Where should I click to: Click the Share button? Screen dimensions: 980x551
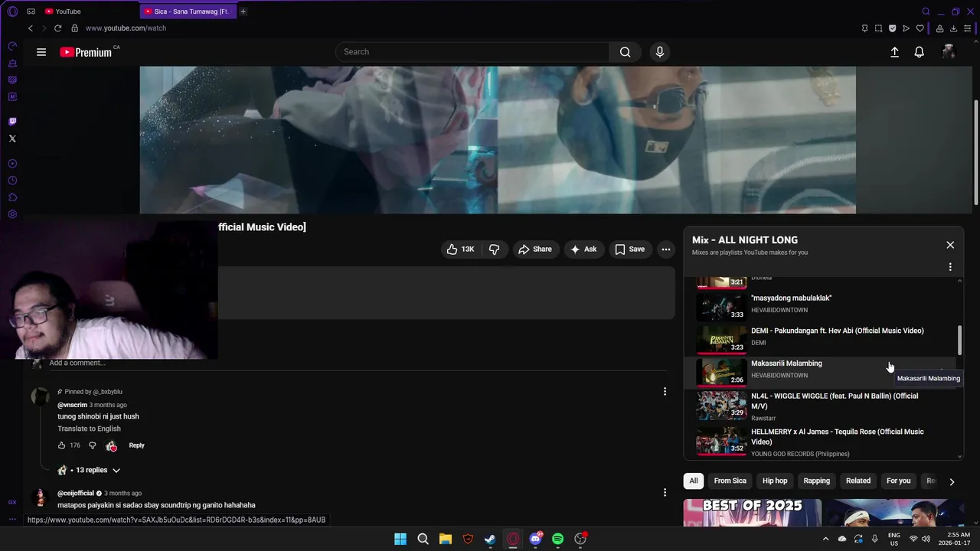coord(534,249)
